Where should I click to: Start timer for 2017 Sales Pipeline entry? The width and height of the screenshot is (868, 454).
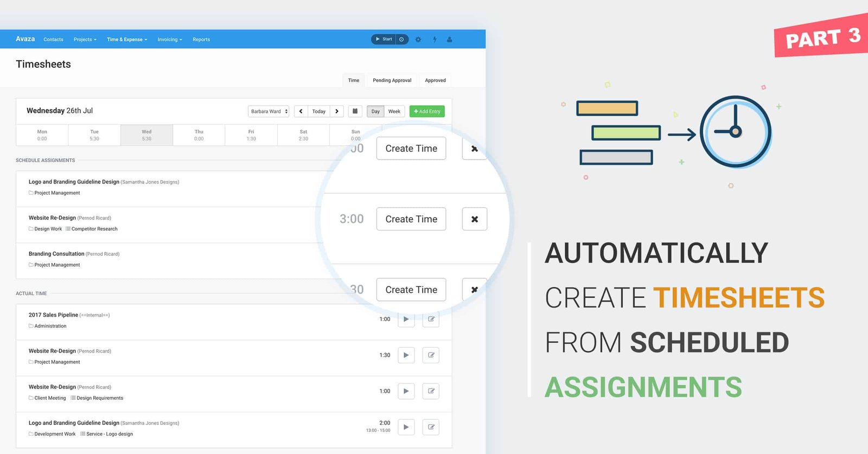click(406, 319)
